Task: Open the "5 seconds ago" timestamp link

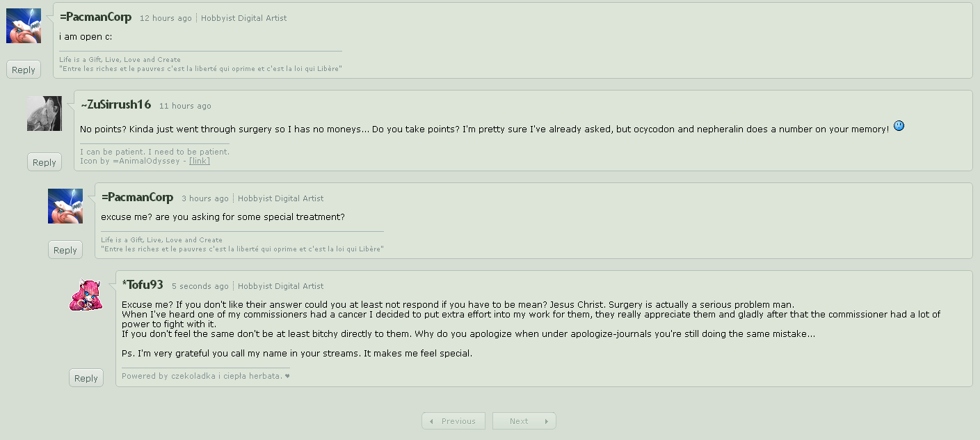Action: pos(200,286)
